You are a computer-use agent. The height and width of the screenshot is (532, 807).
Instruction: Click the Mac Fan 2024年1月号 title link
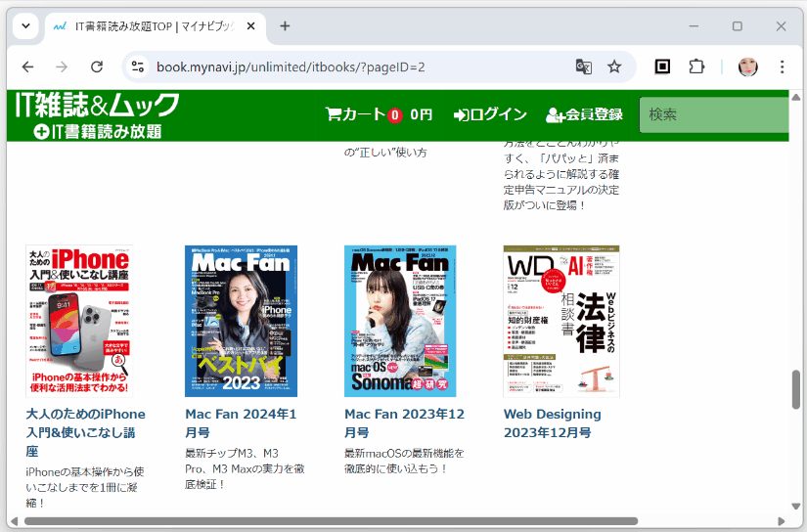click(241, 423)
